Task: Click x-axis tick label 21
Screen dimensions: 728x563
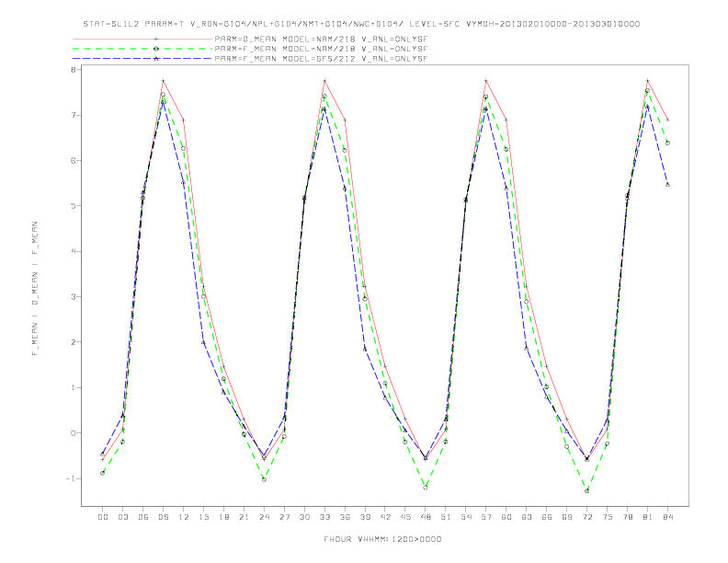Action: pyautogui.click(x=244, y=517)
